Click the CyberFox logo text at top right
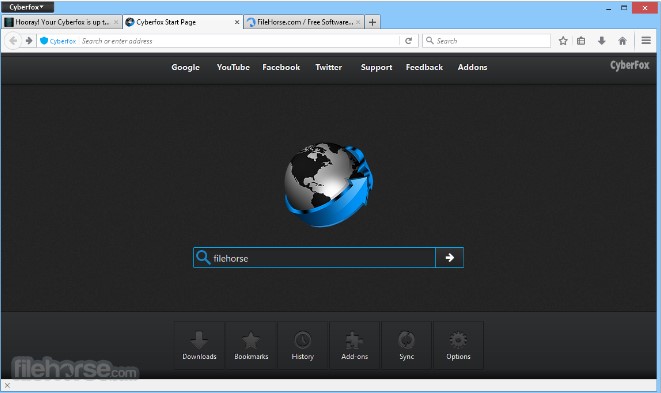 click(x=630, y=65)
